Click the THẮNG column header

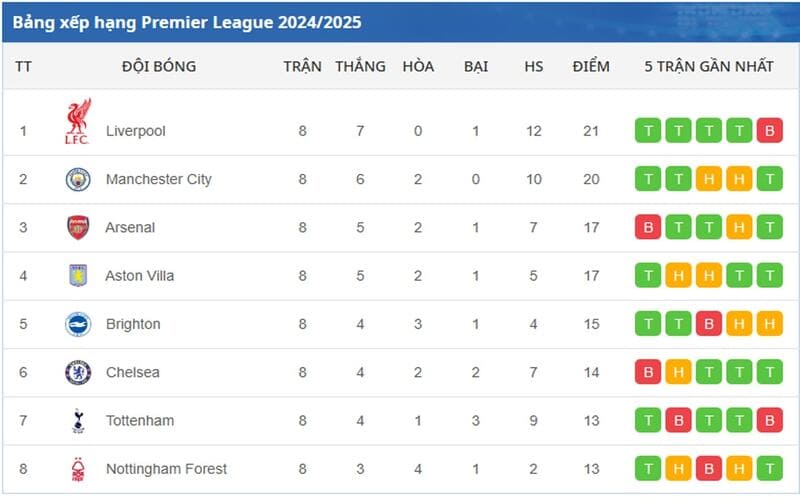360,67
